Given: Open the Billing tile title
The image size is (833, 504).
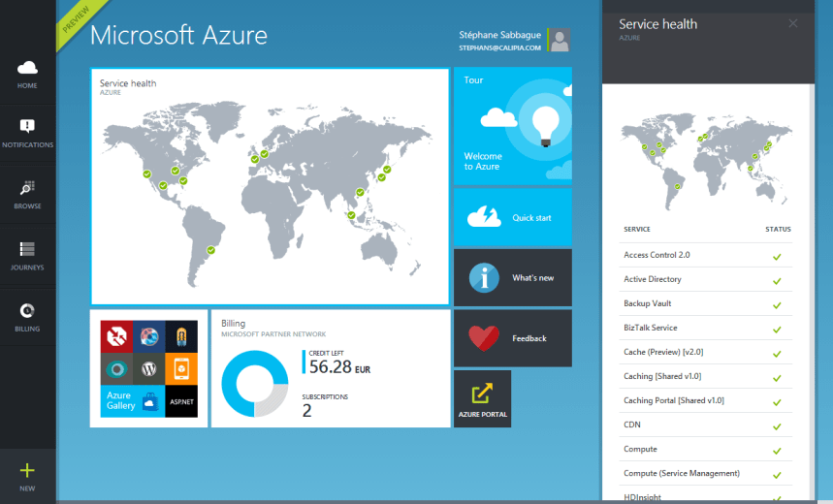Looking at the screenshot, I should pos(233,323).
